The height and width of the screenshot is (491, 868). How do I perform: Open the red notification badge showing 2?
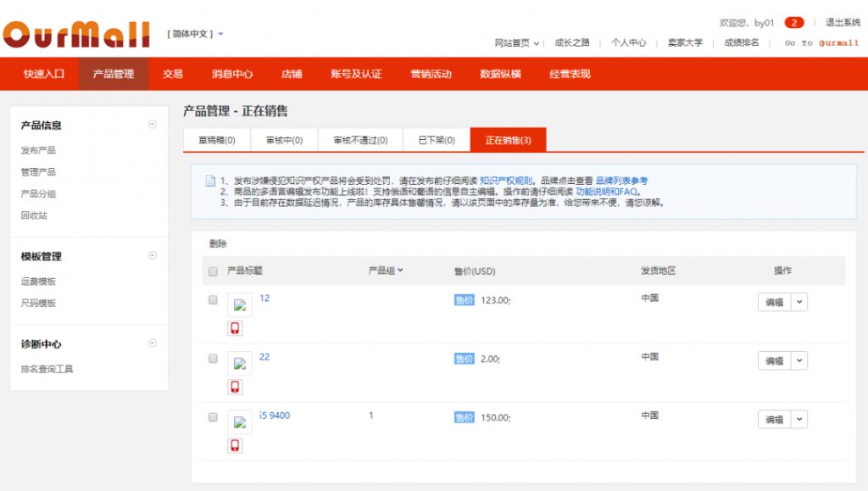(794, 23)
